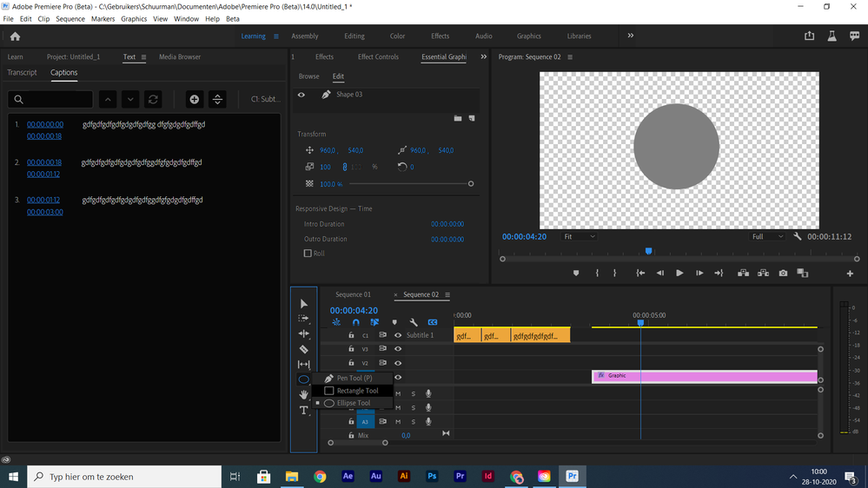
Task: Enable the Roll checkbox
Action: (308, 254)
